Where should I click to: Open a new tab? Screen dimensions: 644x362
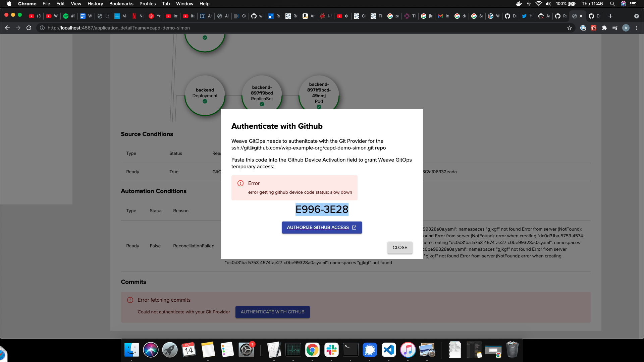[x=610, y=16]
